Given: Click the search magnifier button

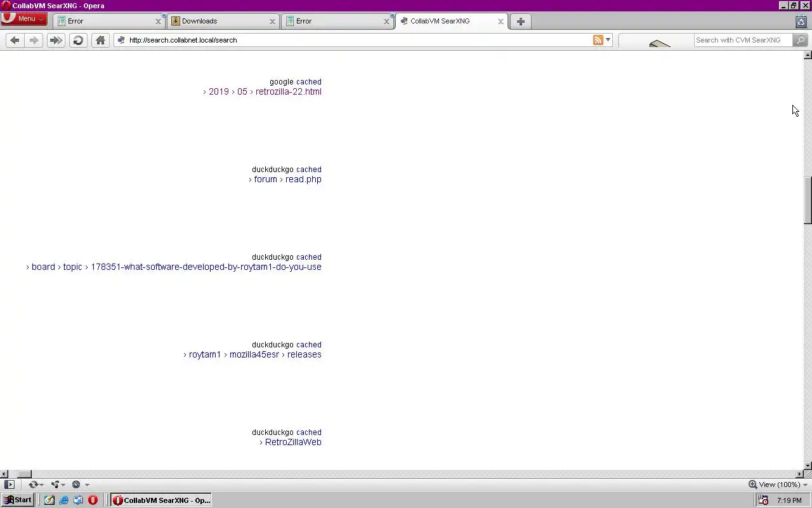Looking at the screenshot, I should 800,40.
